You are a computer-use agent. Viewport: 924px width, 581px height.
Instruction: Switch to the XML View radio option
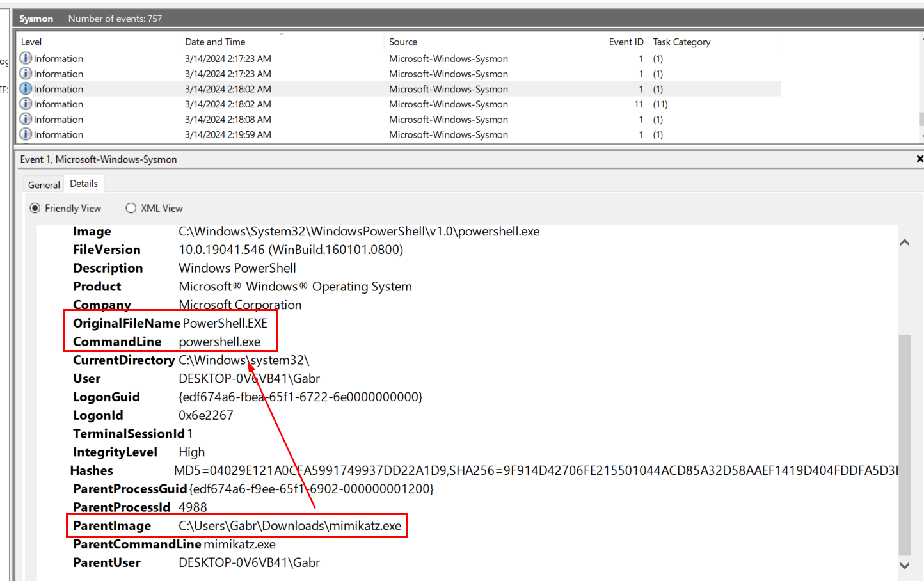131,208
